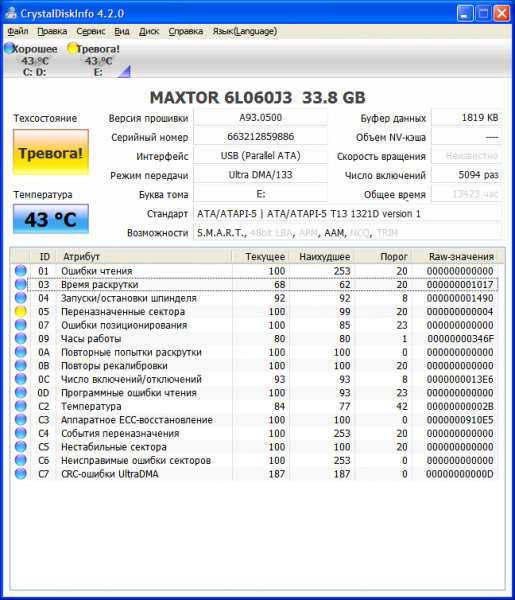Select the Ошибки чтения attribute name
515x600 pixels.
point(97,271)
